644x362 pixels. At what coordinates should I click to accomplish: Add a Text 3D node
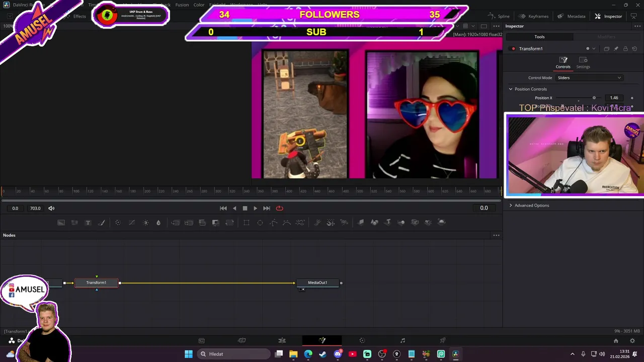pyautogui.click(x=388, y=222)
